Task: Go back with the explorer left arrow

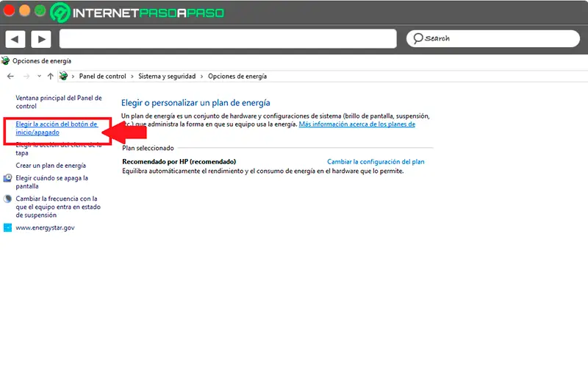Action: pos(10,77)
